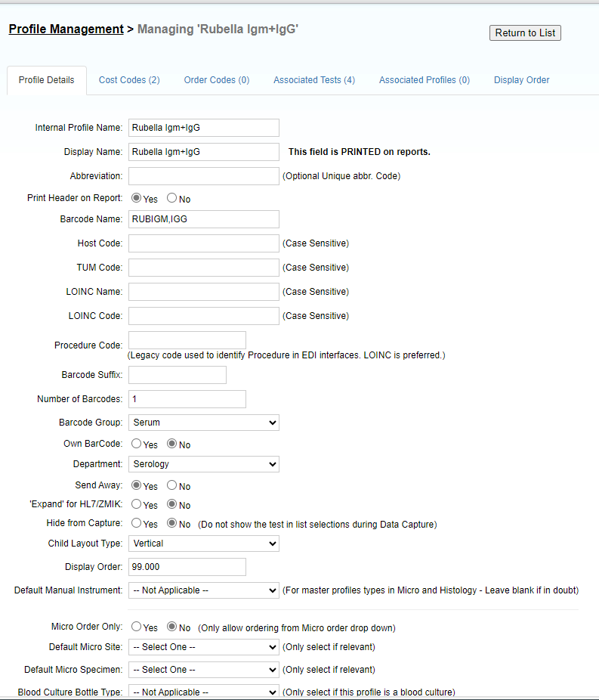599x700 pixels.
Task: Select Yes for Print Header on Report
Action: coord(137,198)
